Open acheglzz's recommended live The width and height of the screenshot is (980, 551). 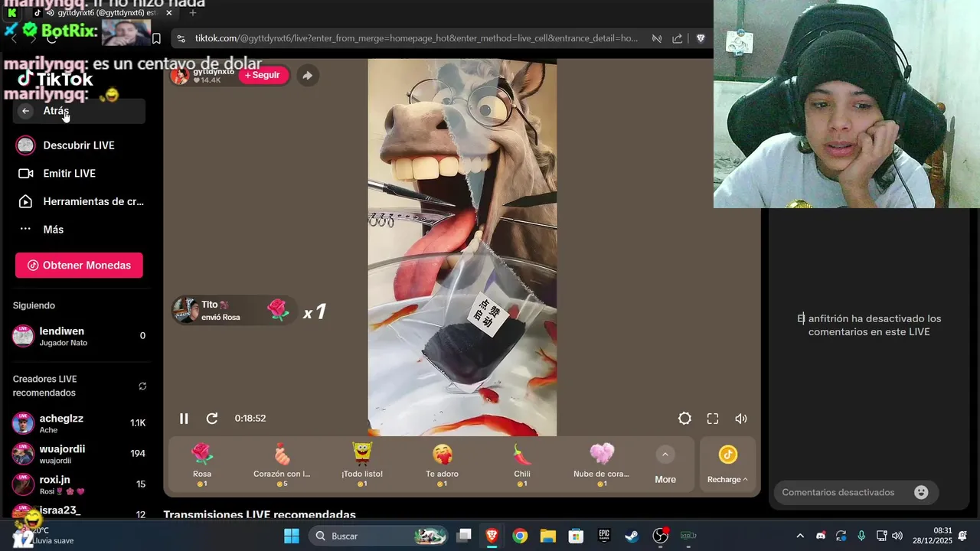79,423
